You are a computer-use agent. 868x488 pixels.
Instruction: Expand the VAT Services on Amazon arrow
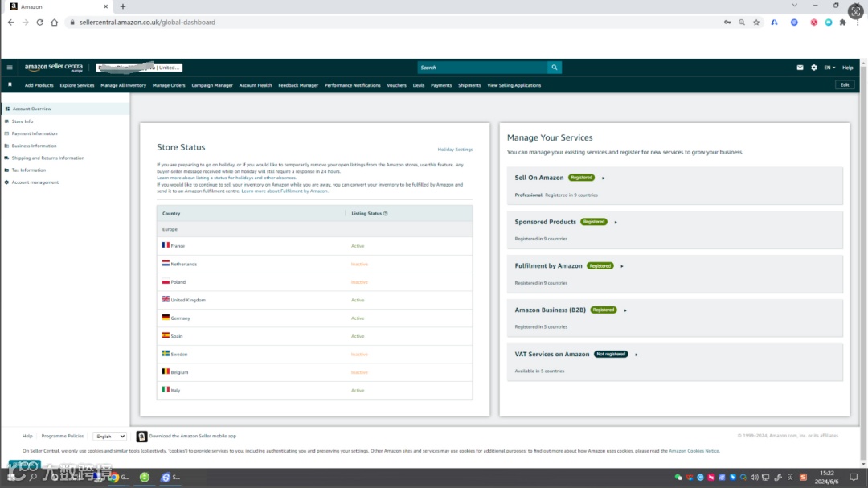[636, 355]
